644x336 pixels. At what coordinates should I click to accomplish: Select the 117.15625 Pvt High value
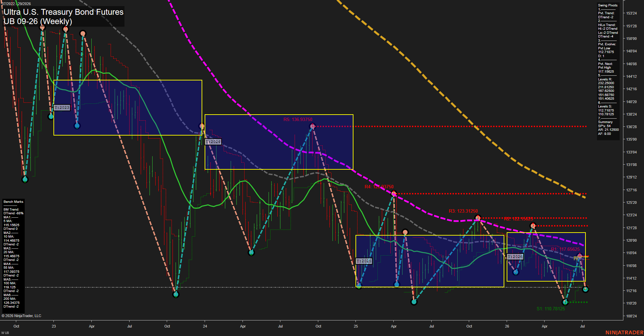click(x=606, y=72)
